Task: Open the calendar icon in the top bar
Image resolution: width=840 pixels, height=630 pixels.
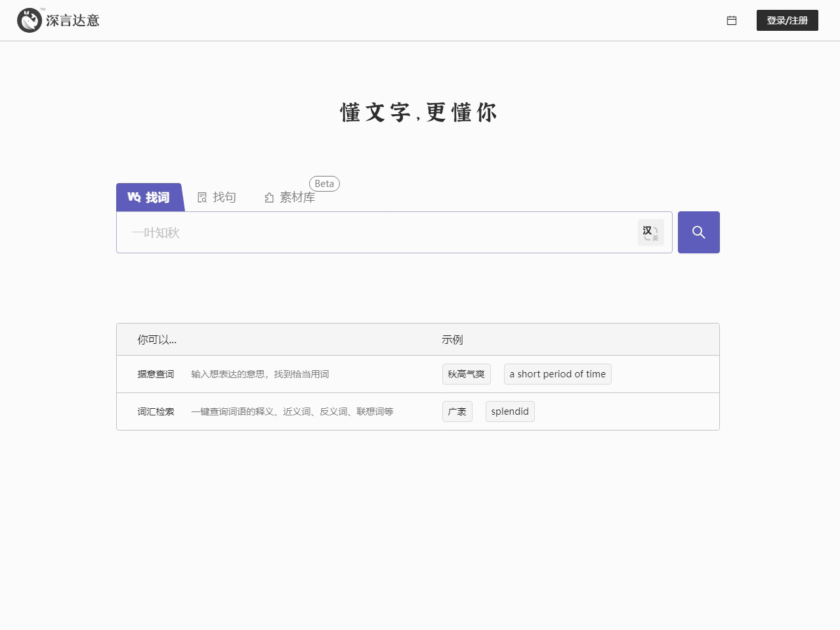Action: [732, 20]
